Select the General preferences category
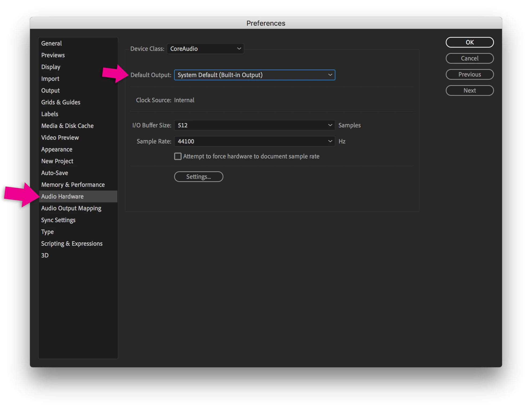 tap(51, 43)
